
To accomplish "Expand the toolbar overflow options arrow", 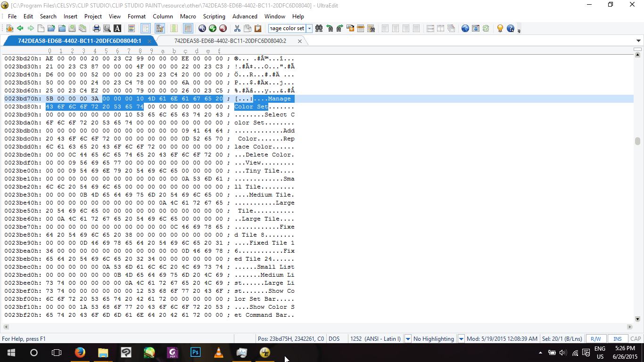I will [519, 30].
